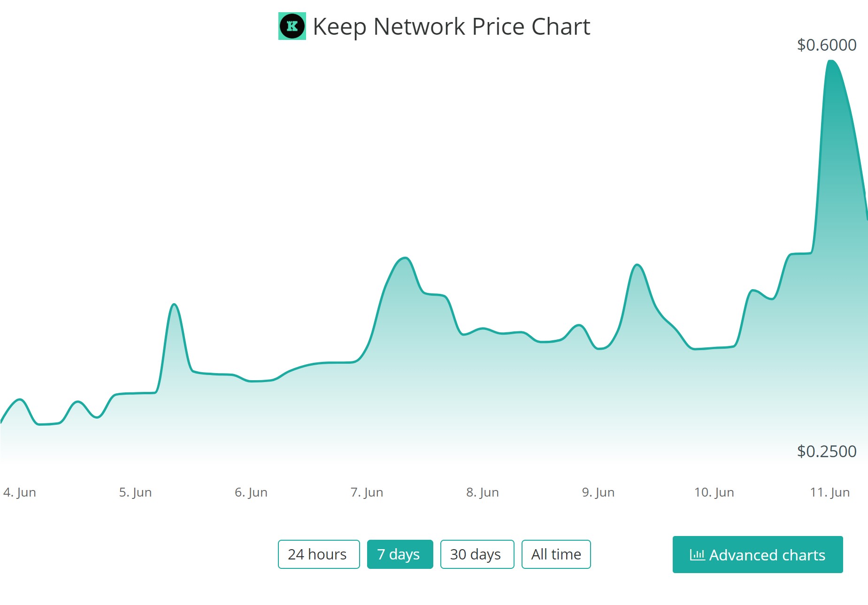Image resolution: width=868 pixels, height=605 pixels.
Task: Click the $0.6000 maximum price label
Action: [x=826, y=45]
